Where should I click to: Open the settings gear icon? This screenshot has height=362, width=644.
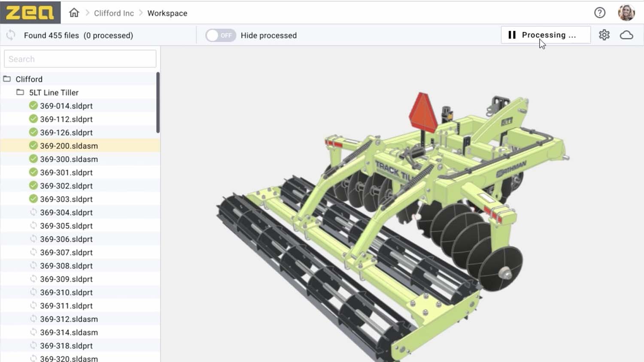coord(604,35)
